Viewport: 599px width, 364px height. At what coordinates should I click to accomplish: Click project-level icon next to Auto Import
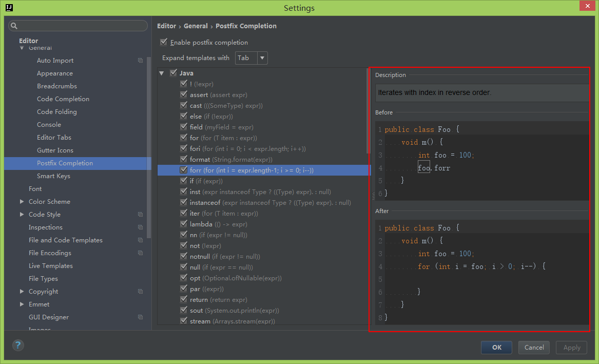140,61
